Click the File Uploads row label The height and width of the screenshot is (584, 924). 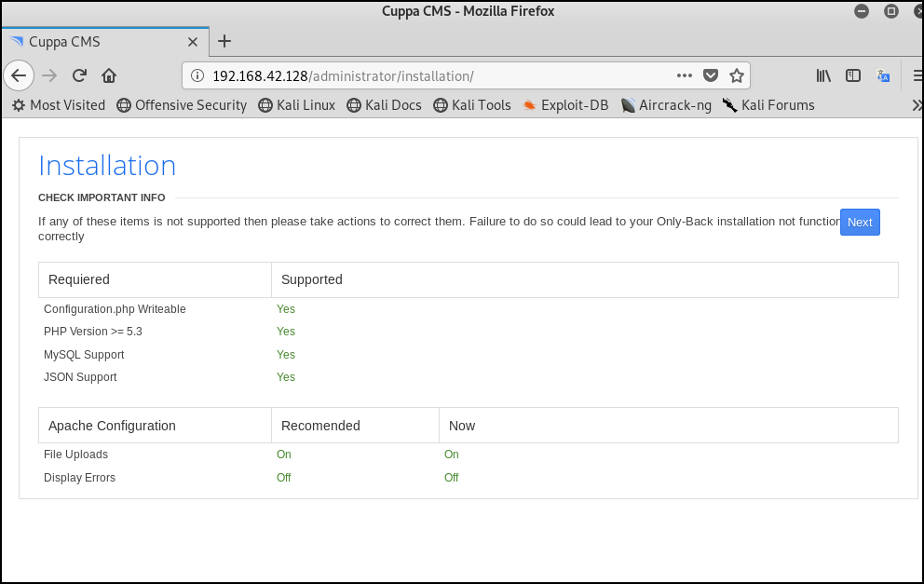[76, 455]
